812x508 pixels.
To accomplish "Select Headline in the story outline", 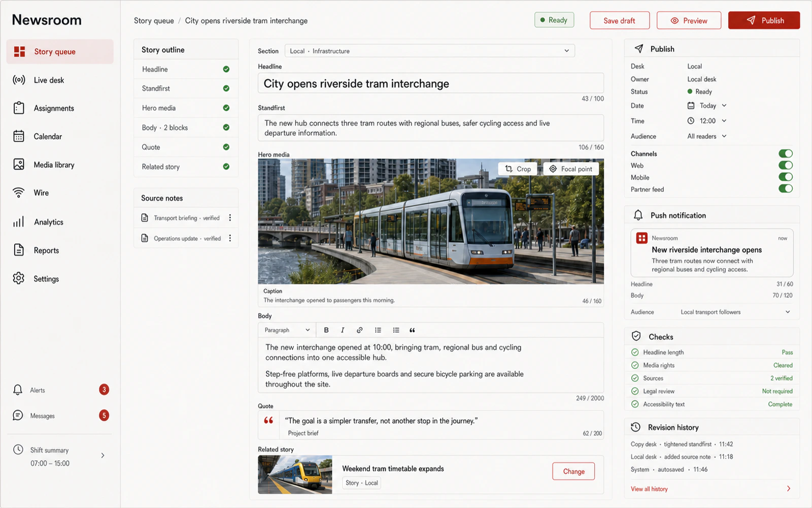I will click(186, 69).
